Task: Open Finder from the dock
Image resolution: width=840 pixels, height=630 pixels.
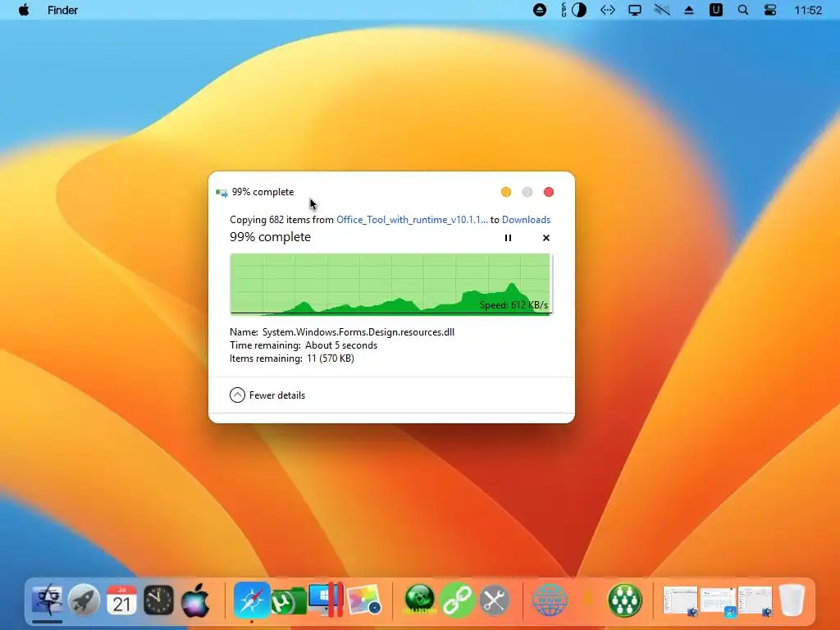Action: click(47, 600)
